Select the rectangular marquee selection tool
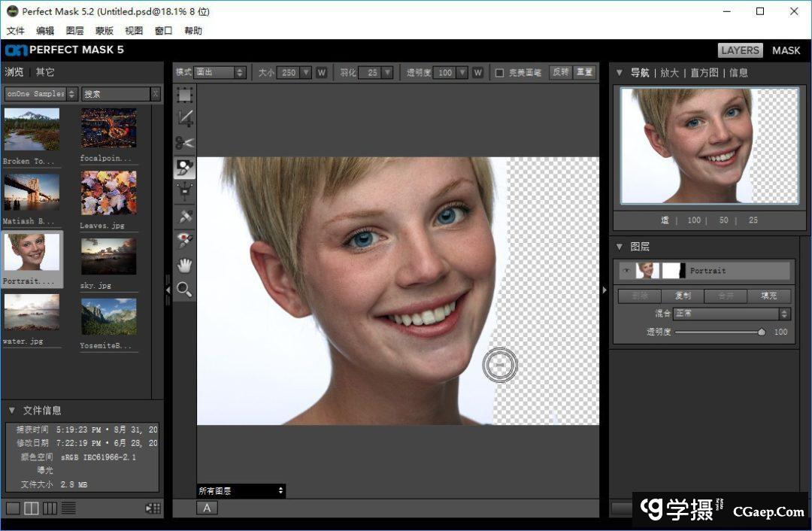812x531 pixels. [185, 95]
